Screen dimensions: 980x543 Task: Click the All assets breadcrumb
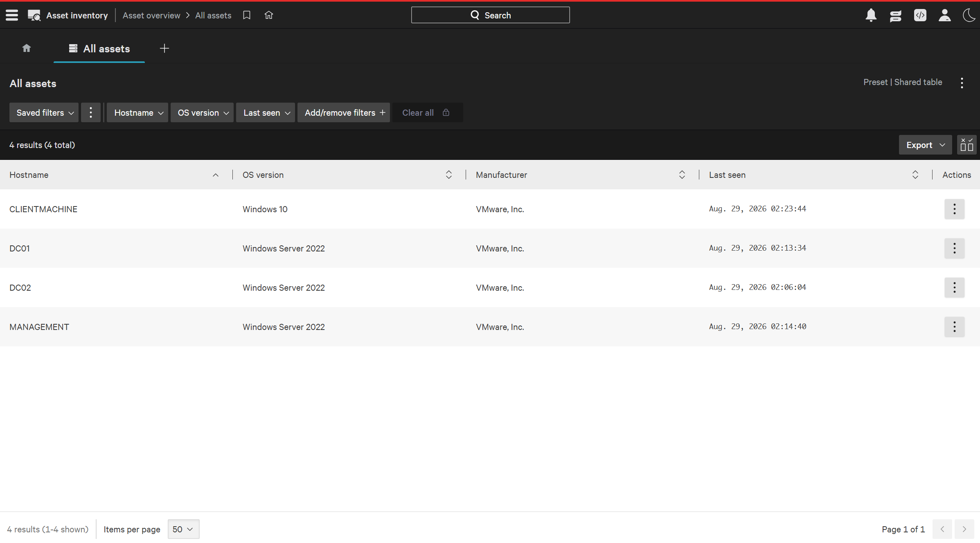(x=213, y=15)
